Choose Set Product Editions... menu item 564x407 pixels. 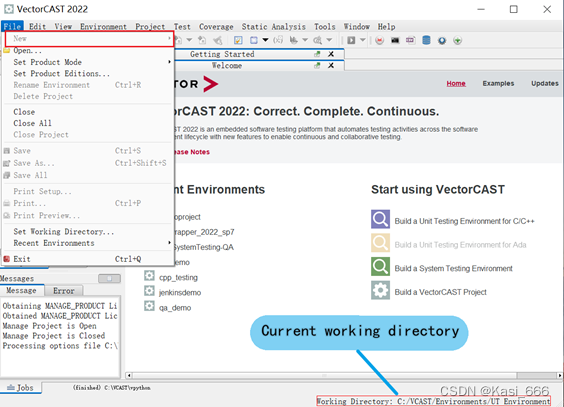tap(88, 73)
